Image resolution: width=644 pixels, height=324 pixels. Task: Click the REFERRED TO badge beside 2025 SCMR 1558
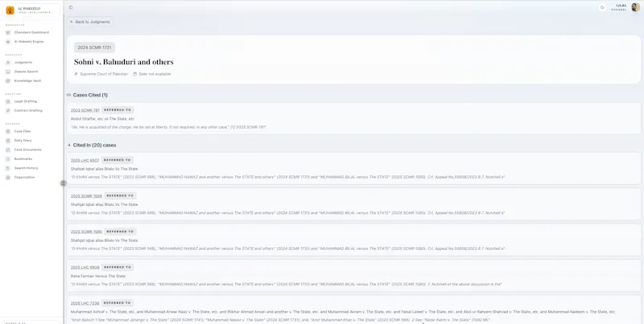click(120, 195)
